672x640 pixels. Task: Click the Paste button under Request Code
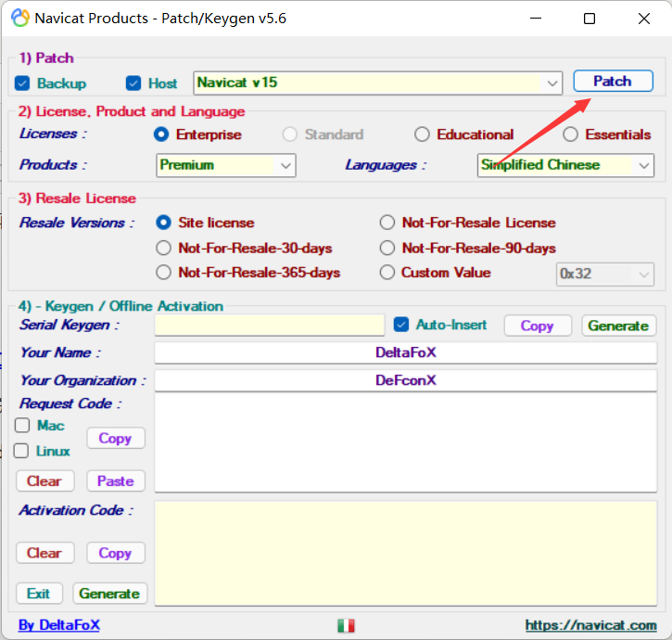coord(116,480)
